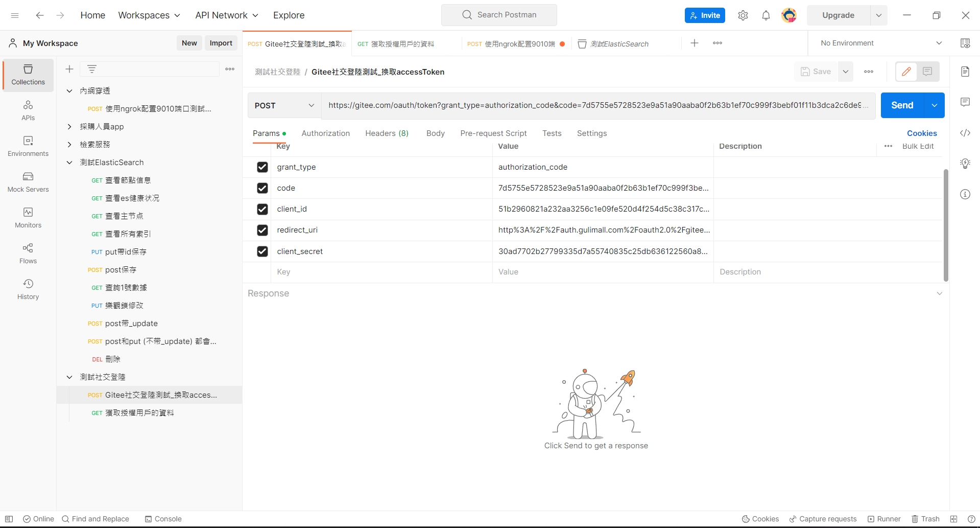980x528 pixels.
Task: Expand the 採購人員app collection
Action: point(69,127)
